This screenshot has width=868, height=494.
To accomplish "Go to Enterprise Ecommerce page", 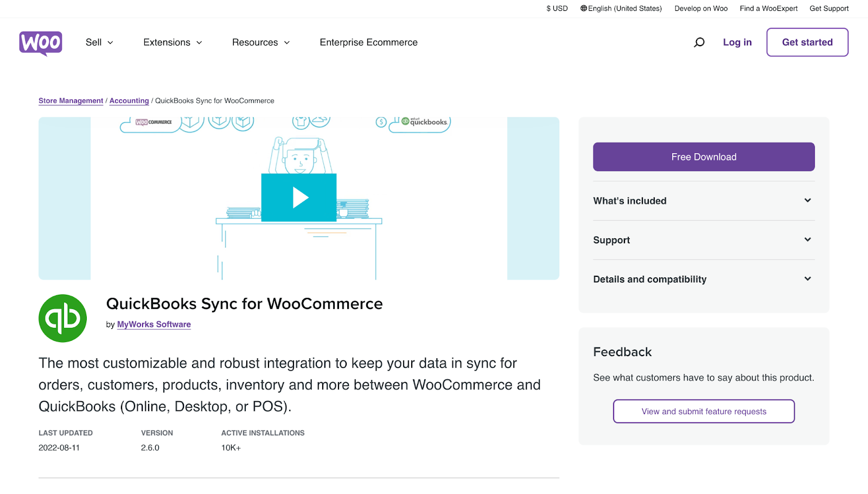I will pos(369,42).
